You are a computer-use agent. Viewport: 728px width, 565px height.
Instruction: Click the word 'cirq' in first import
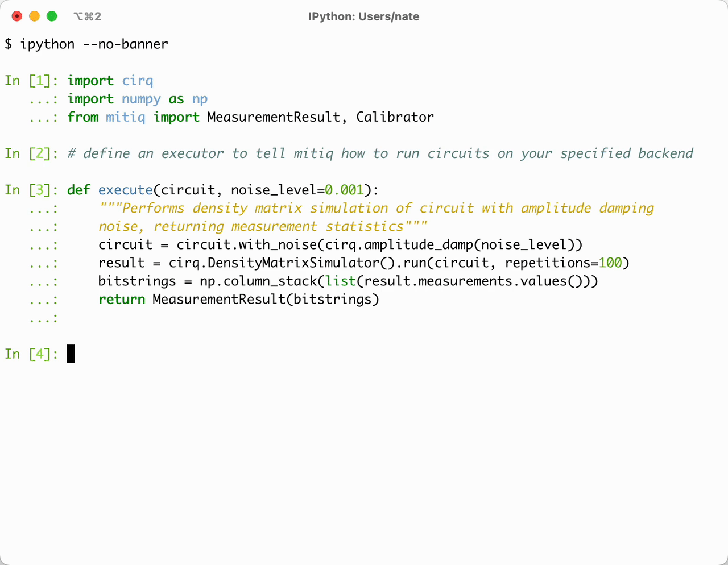138,81
